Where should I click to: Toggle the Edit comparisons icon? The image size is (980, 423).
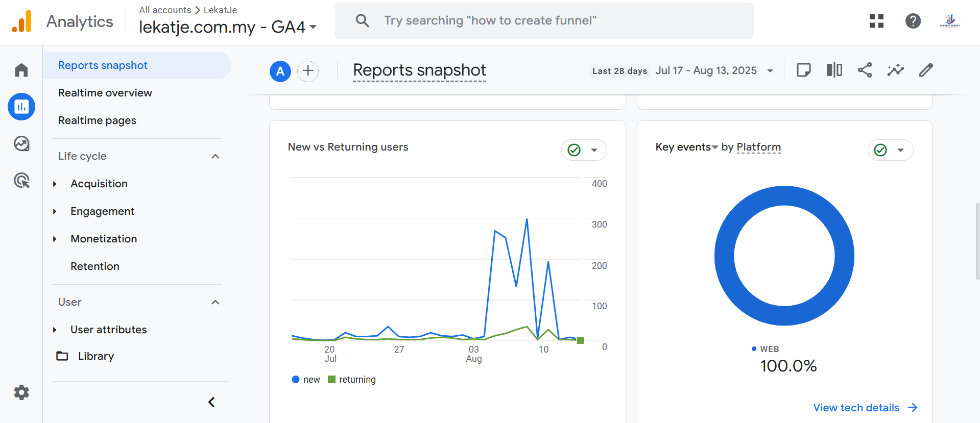click(834, 70)
